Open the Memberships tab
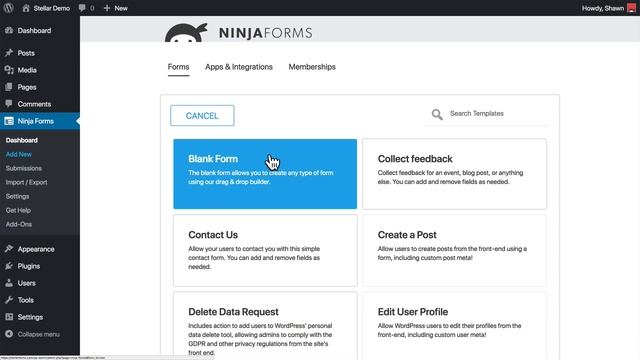640x360 pixels. pyautogui.click(x=312, y=67)
